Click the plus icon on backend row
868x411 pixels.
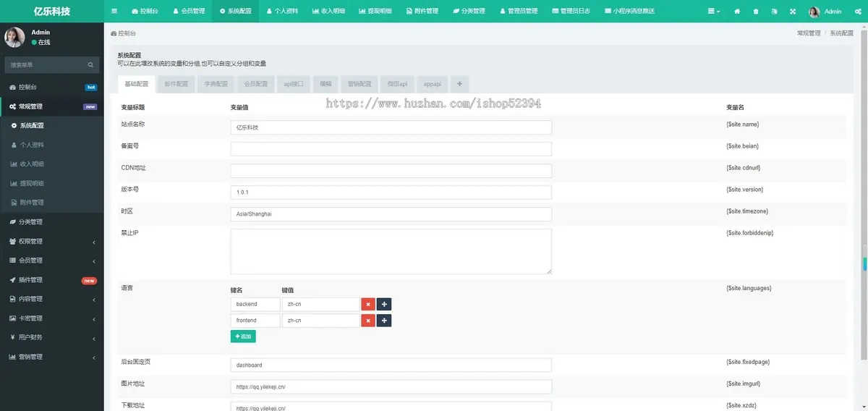[x=384, y=305]
